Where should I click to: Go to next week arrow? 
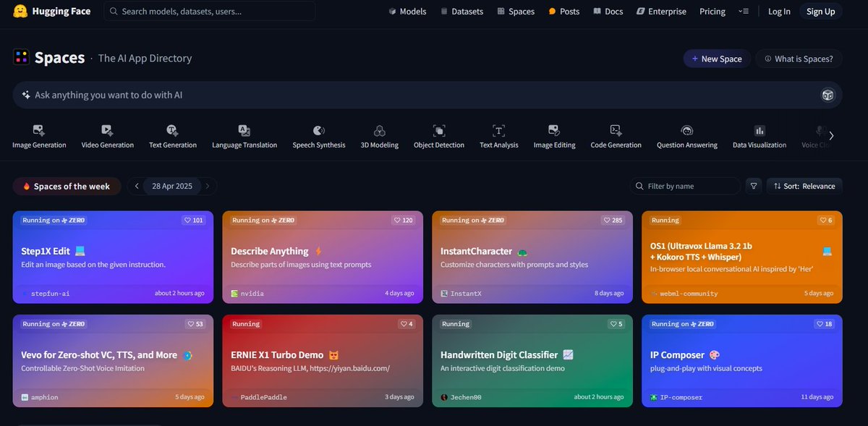click(x=208, y=186)
